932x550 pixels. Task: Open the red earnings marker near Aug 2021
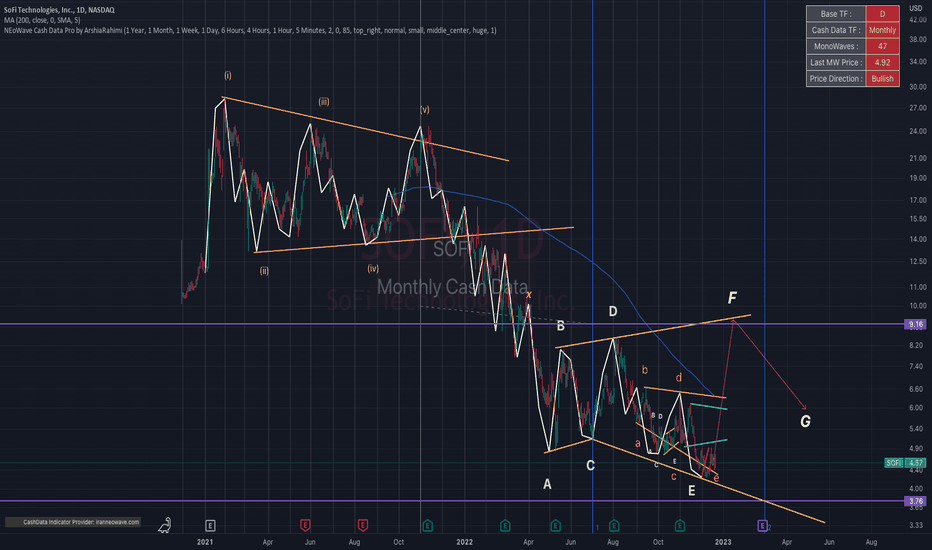(363, 526)
